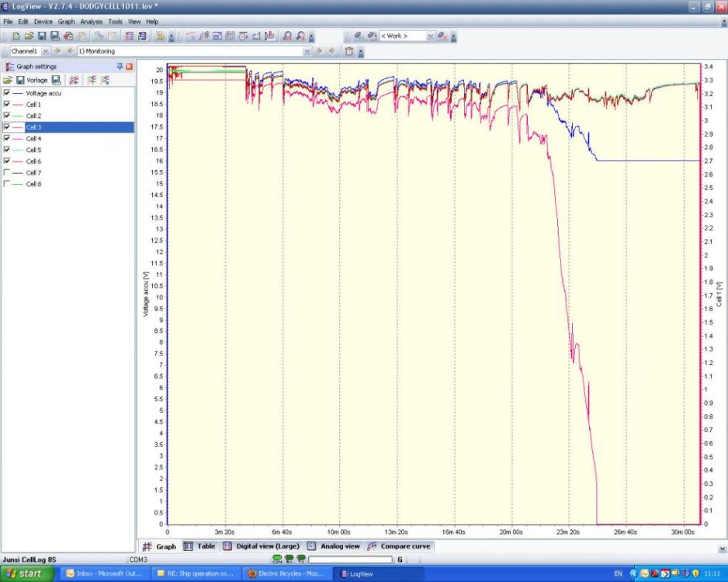Expand the Work profile dropdown
728x582 pixels.
click(x=431, y=36)
